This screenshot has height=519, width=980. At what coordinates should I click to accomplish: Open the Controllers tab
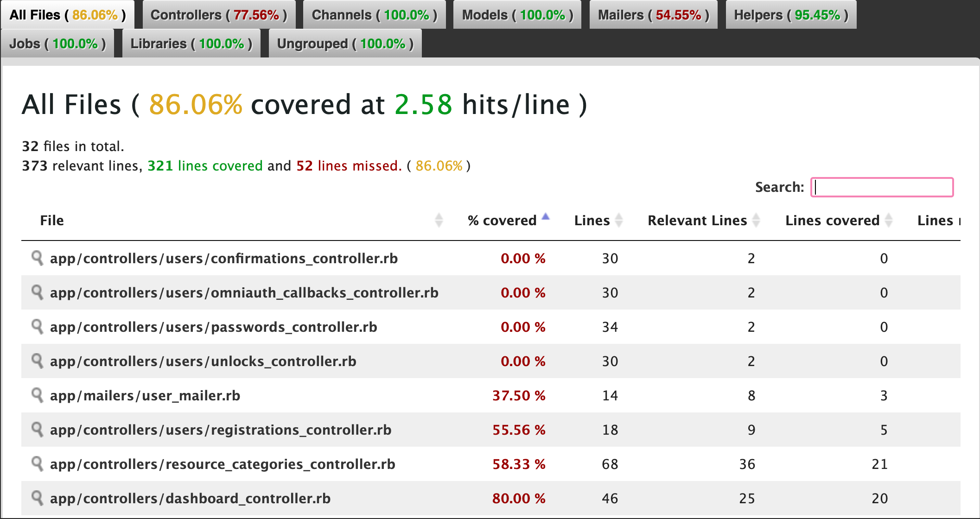tap(219, 15)
